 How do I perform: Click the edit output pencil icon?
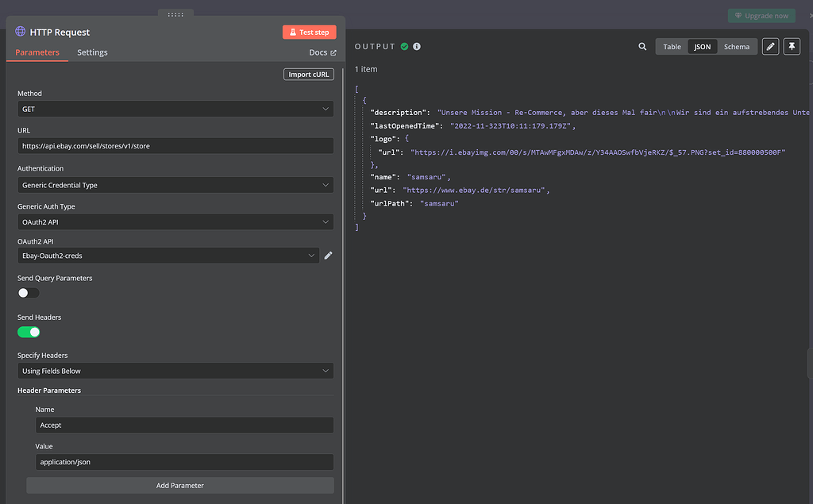click(769, 46)
